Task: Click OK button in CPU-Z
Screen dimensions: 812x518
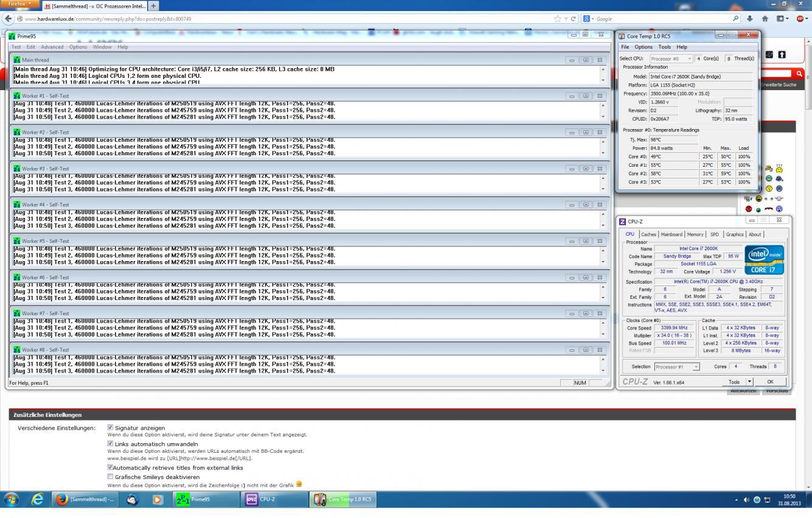Action: point(771,382)
